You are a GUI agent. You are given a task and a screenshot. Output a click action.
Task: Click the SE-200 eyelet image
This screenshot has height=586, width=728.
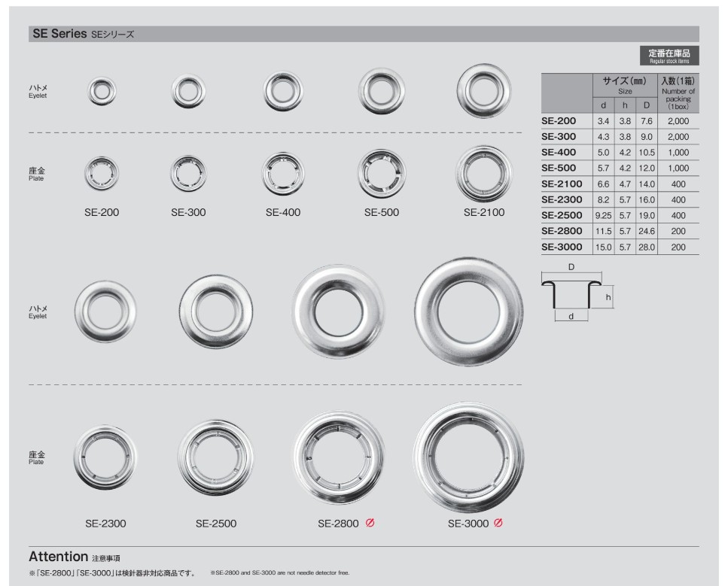tap(102, 91)
